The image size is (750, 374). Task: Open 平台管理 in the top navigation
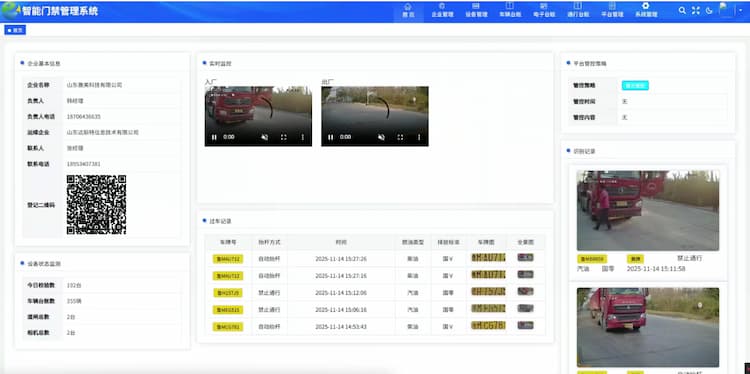click(612, 11)
